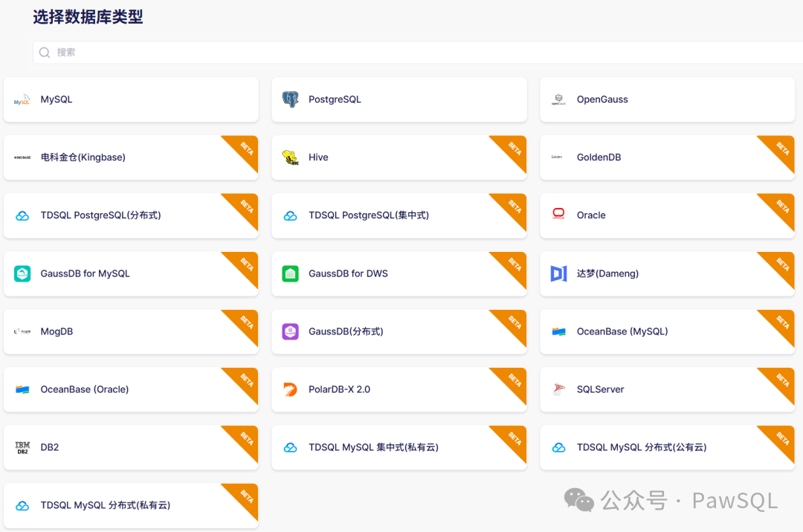Click the GaussDB for DWS green icon
Image resolution: width=803 pixels, height=532 pixels.
coord(291,273)
